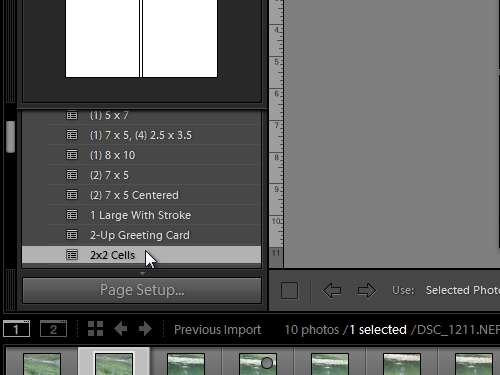Switch to main window display 1
This screenshot has height=375, width=500.
click(x=16, y=329)
